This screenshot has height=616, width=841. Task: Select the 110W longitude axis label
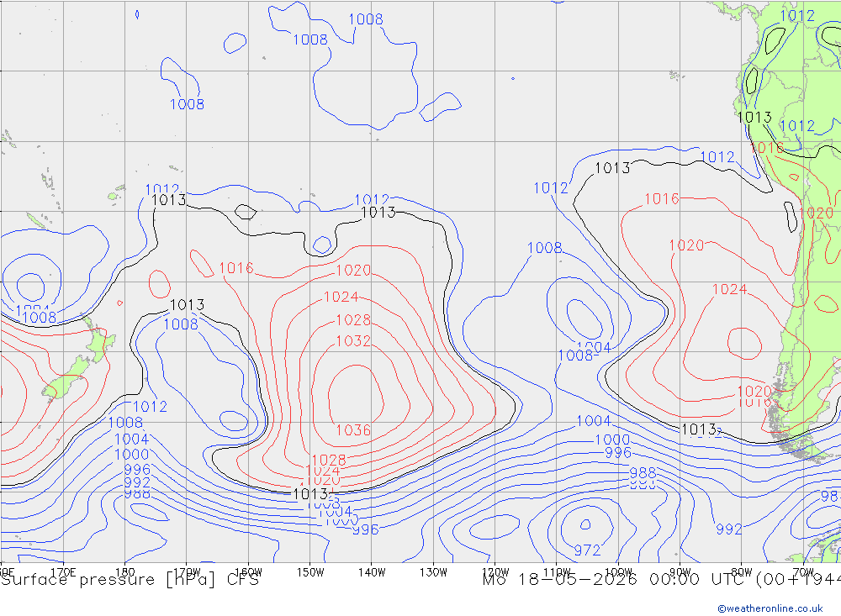[x=557, y=572]
